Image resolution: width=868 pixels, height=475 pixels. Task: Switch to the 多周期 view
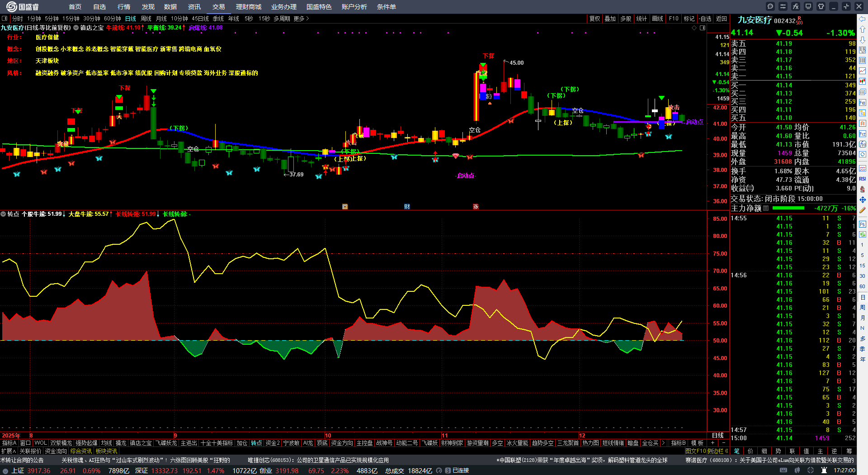tap(282, 19)
